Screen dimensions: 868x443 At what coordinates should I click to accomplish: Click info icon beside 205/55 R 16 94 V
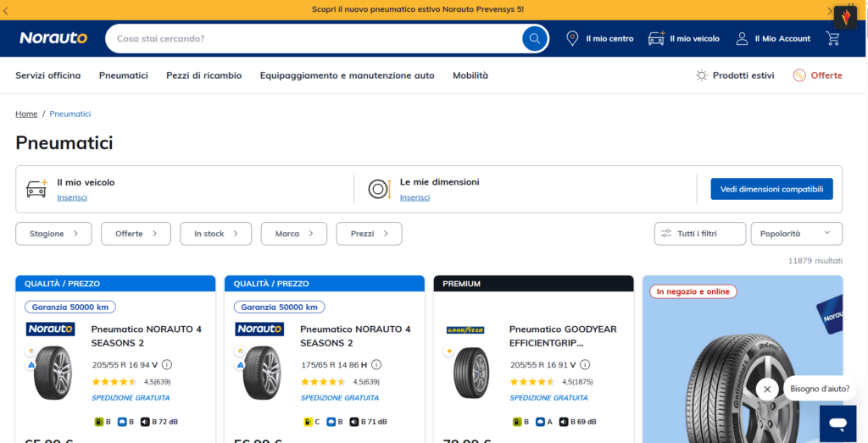167,365
